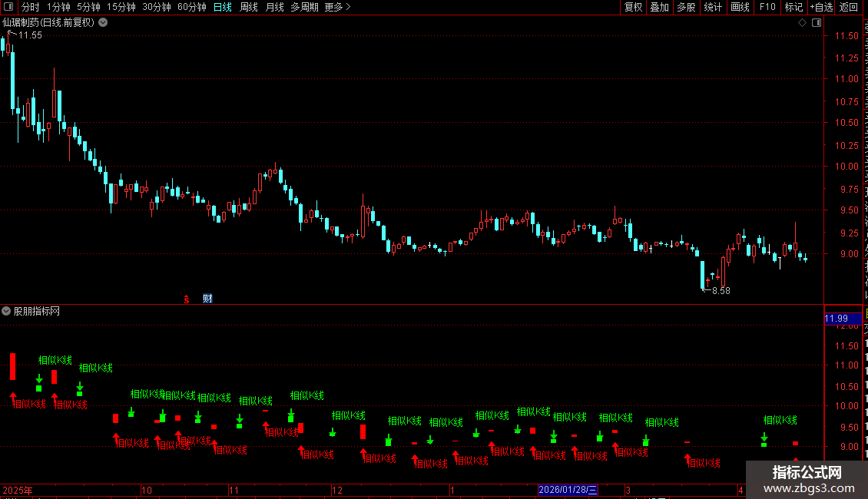Viewport: 868px width, 499px height.
Task: Click the month 12 axis marker
Action: pos(337,491)
